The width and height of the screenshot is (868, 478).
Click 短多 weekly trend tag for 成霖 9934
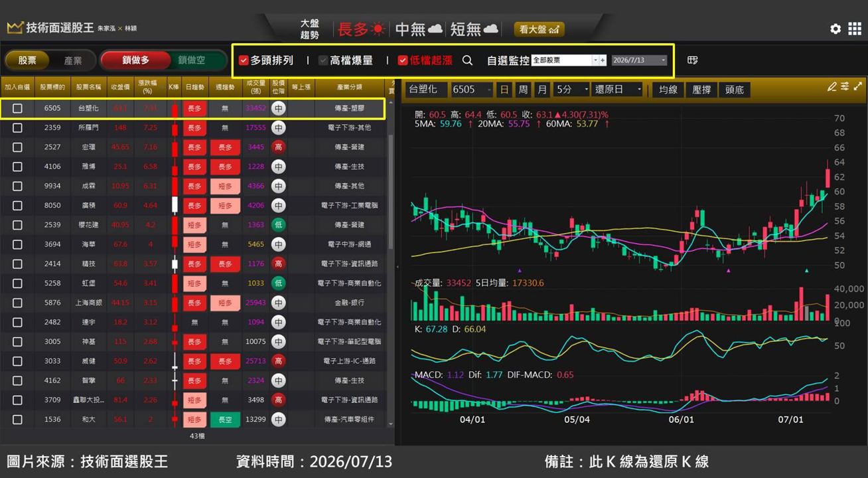225,186
